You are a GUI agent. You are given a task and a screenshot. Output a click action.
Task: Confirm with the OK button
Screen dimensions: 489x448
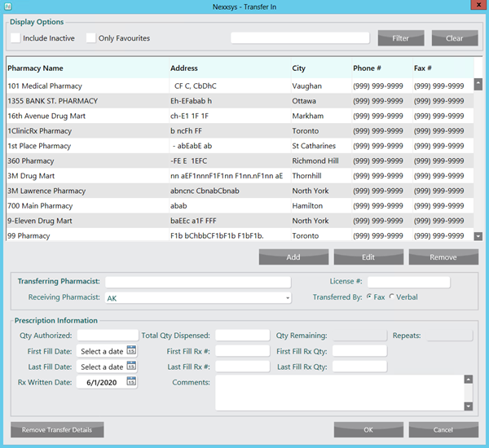[368, 429]
